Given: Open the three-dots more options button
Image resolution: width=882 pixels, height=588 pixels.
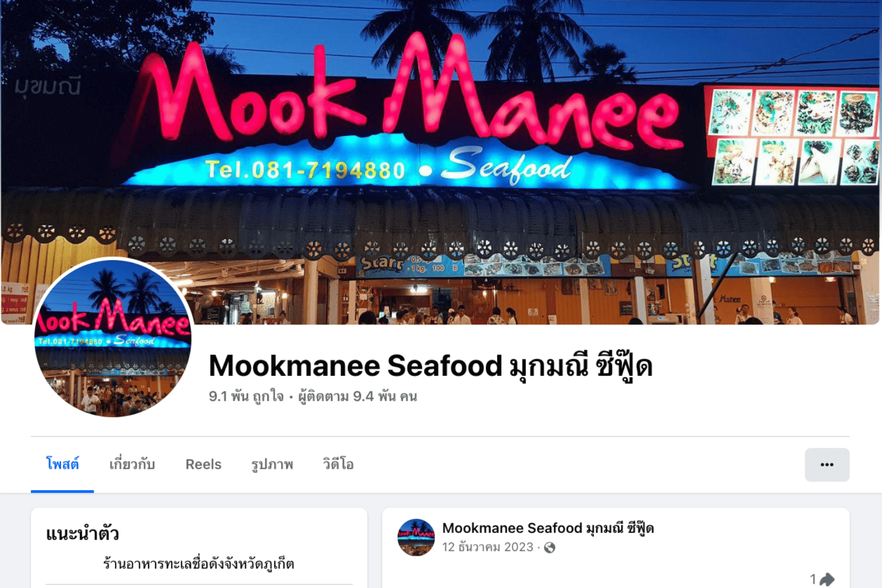Looking at the screenshot, I should 827,464.
